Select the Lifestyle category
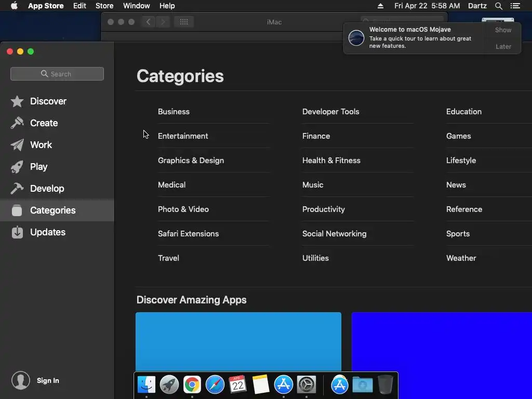532x399 pixels. tap(461, 161)
